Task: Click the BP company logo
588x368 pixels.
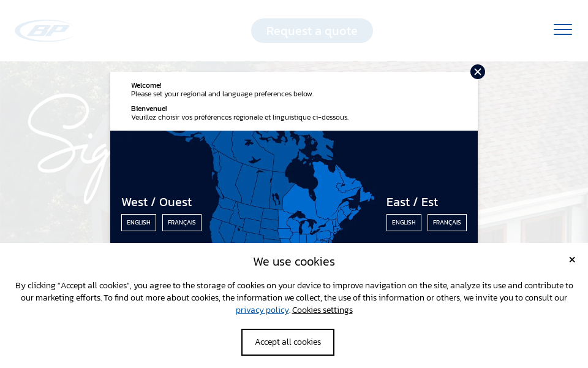Action: 43,29
